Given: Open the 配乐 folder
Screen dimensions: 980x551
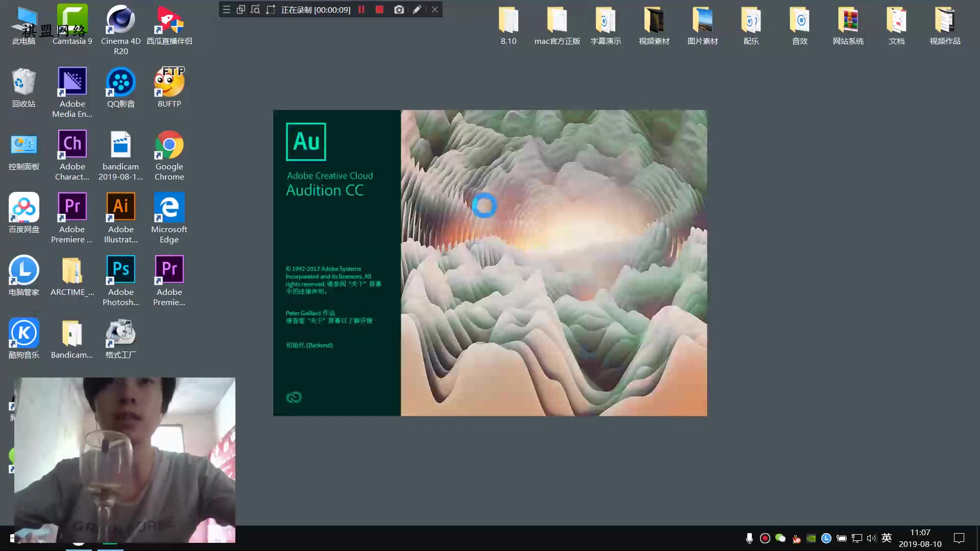Looking at the screenshot, I should (x=751, y=25).
